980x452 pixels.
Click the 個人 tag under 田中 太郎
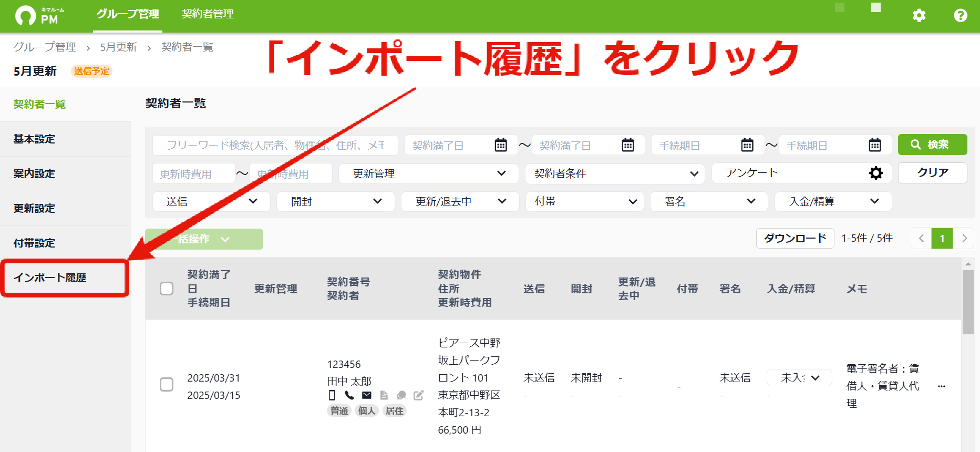367,410
